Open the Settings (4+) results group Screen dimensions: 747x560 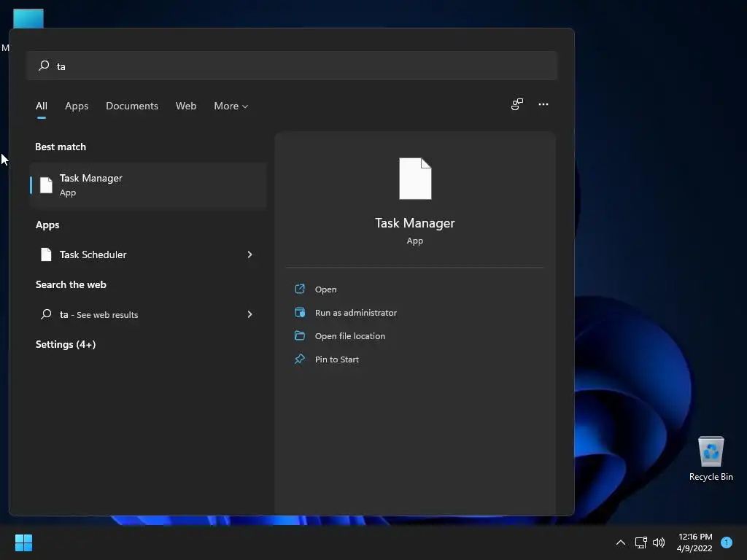coord(66,344)
